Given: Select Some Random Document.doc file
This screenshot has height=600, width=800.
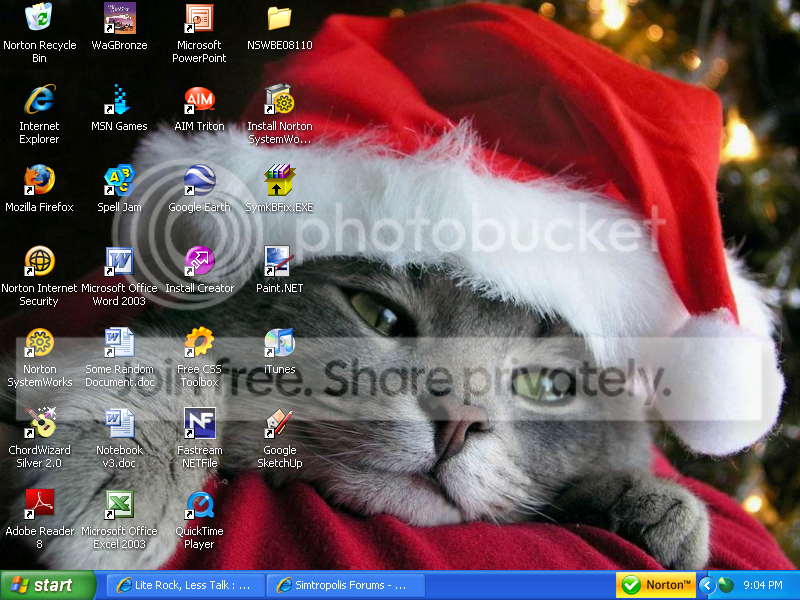Looking at the screenshot, I should tap(119, 342).
